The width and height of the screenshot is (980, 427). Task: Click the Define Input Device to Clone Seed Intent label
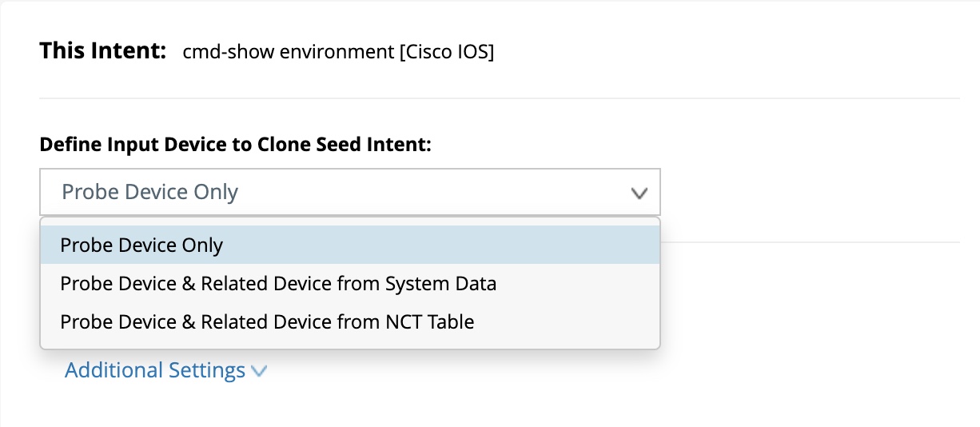[x=235, y=145]
